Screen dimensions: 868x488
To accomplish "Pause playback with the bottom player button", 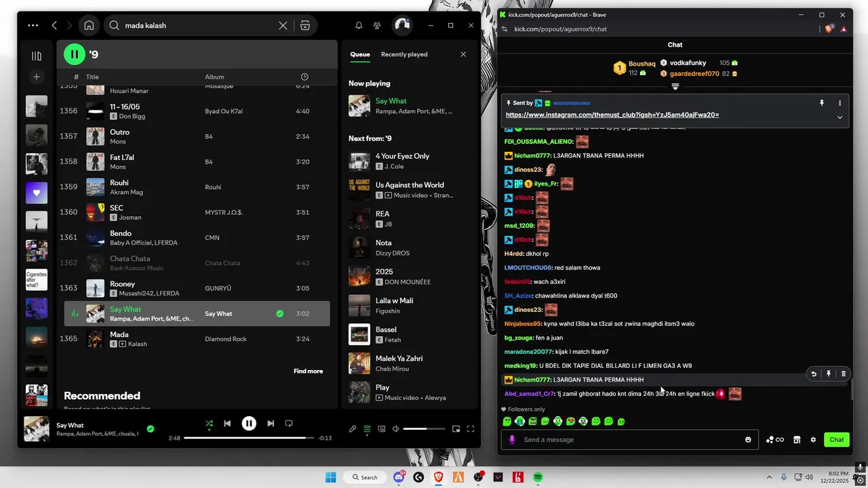I will click(249, 424).
